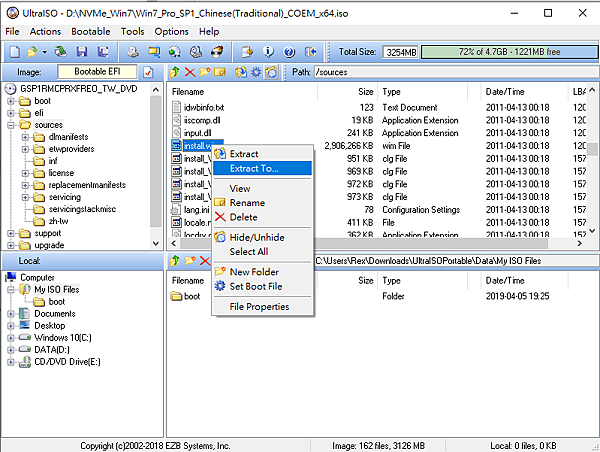Click the Make CD/DVD Image icon
The image size is (600, 452).
pos(133,52)
